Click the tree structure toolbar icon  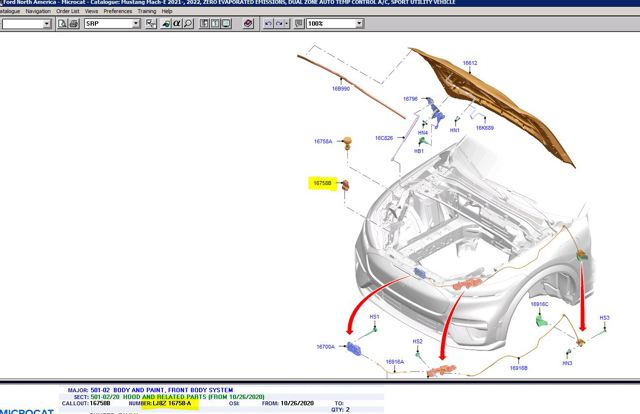pyautogui.click(x=151, y=24)
